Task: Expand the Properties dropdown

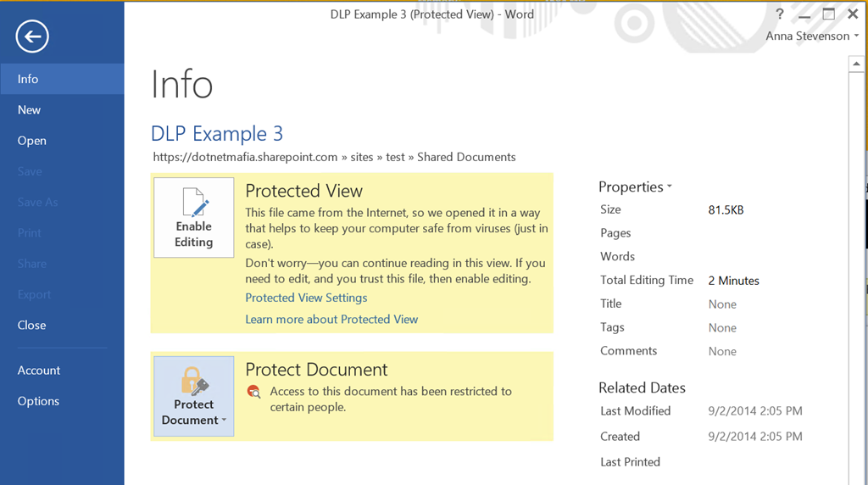Action: 635,187
